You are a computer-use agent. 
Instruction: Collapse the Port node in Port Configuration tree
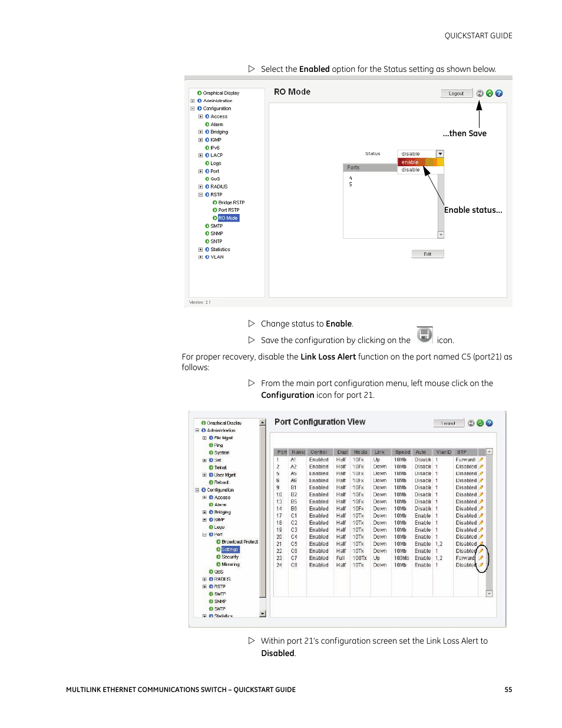coord(204,535)
